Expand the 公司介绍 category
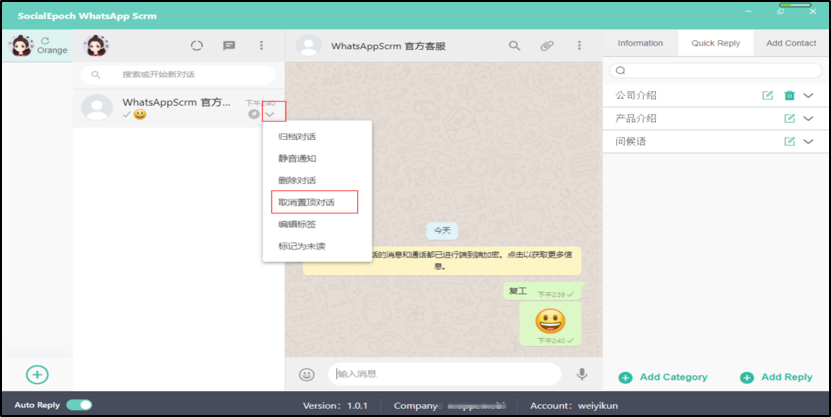This screenshot has height=417, width=831. (808, 96)
